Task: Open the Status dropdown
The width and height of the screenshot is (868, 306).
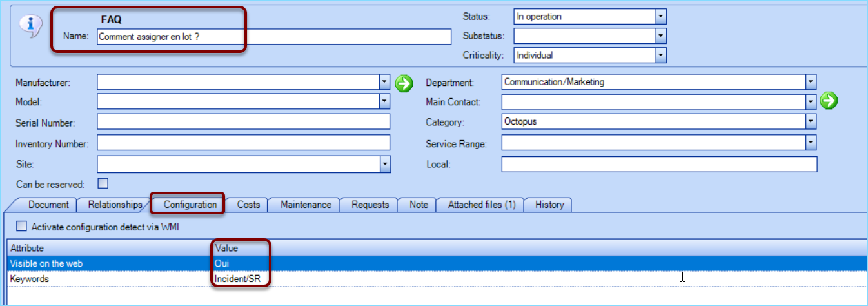Action: tap(660, 16)
